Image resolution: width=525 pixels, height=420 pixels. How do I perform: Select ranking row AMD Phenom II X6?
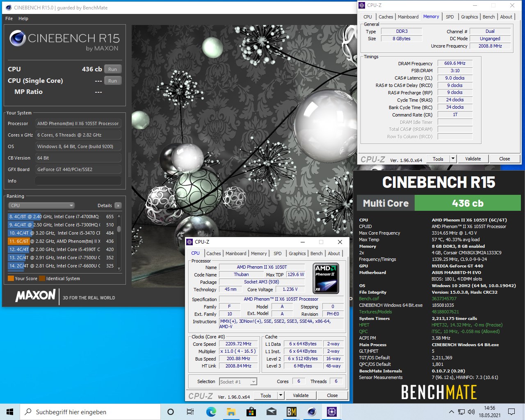62,241
